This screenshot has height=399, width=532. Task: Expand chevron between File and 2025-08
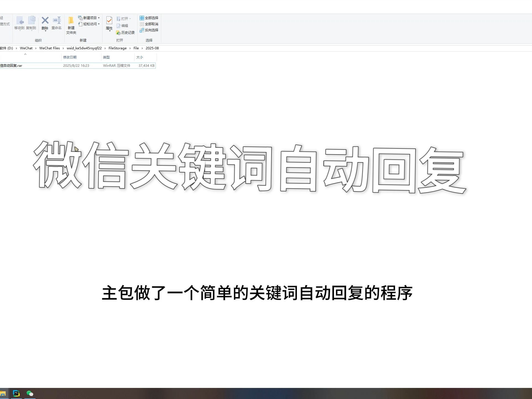[142, 48]
